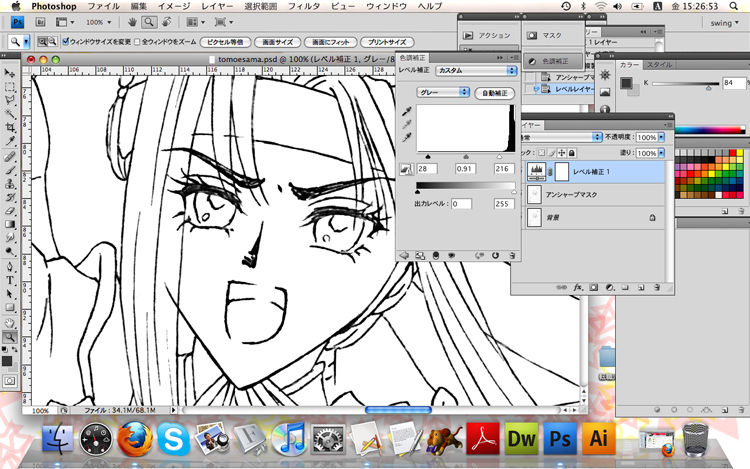Open the 選択範囲 menu
Screen dimensions: 750x469
pos(261,6)
